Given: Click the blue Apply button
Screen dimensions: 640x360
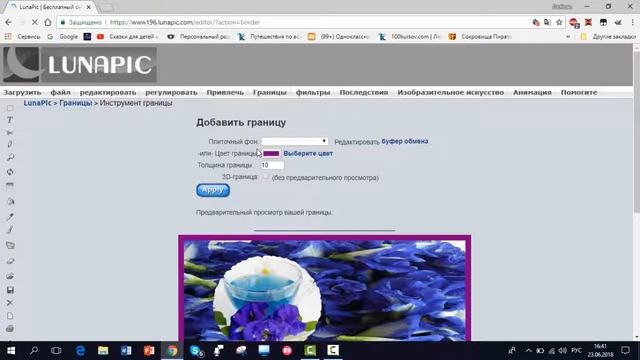Looking at the screenshot, I should click(x=213, y=190).
